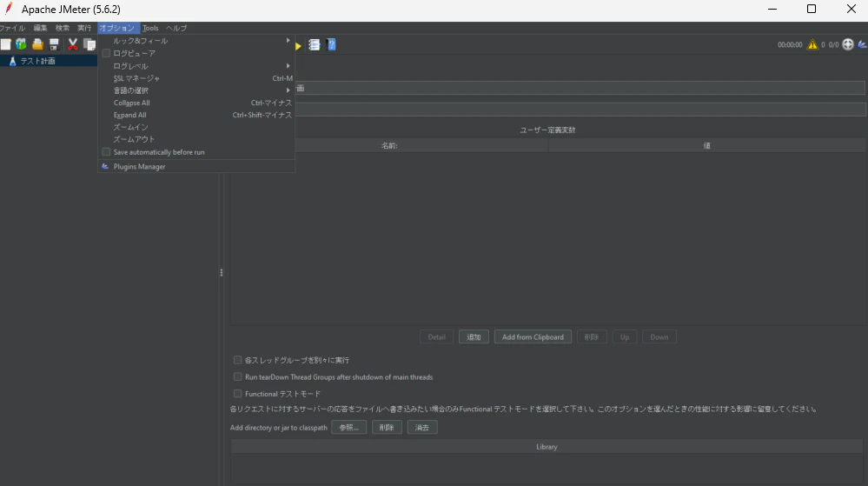This screenshot has width=868, height=486.
Task: Open Plugins Manager from the menu
Action: (196, 166)
